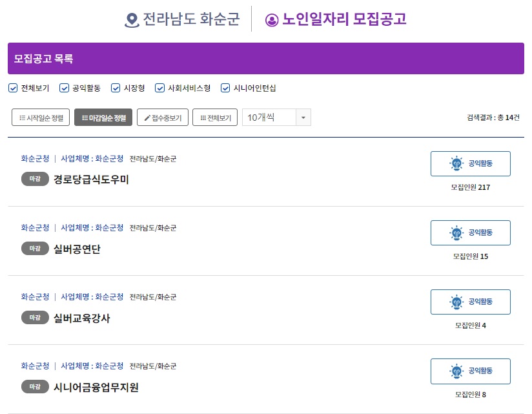Sort by 시작일순 정렬
Screen dimensions: 532x414
coord(41,118)
